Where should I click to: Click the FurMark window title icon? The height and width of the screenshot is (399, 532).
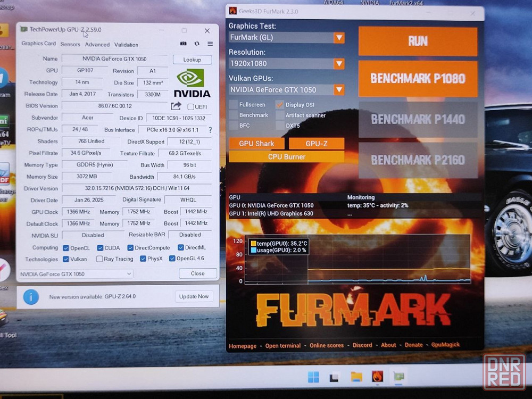click(233, 11)
